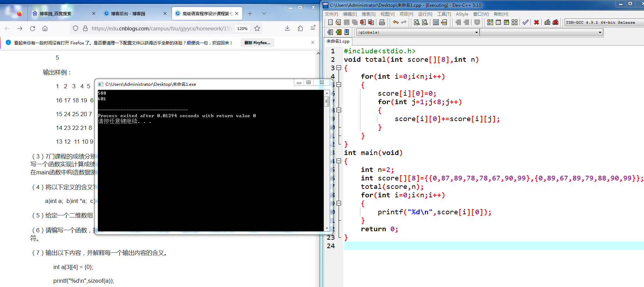
Task: Save the current file in Dev-C++
Action: 347,22
